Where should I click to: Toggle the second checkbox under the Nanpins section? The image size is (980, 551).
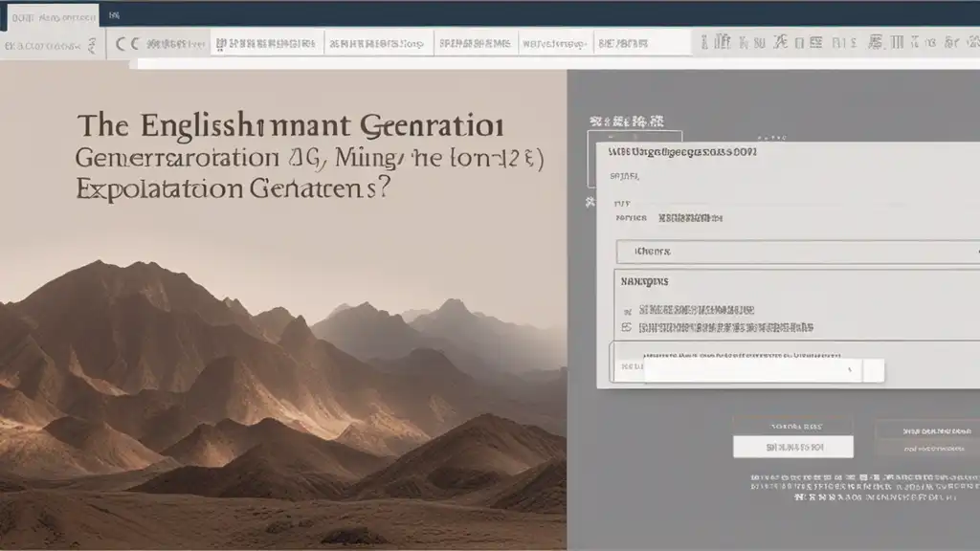[627, 327]
